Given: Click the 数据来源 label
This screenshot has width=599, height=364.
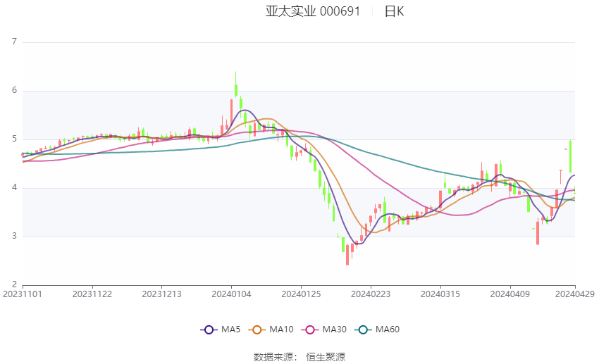Looking at the screenshot, I should pyautogui.click(x=273, y=357).
